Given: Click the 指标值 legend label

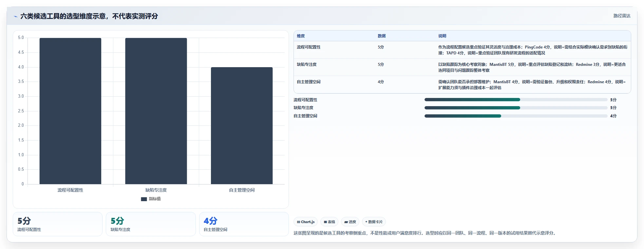Looking at the screenshot, I should (x=155, y=199).
